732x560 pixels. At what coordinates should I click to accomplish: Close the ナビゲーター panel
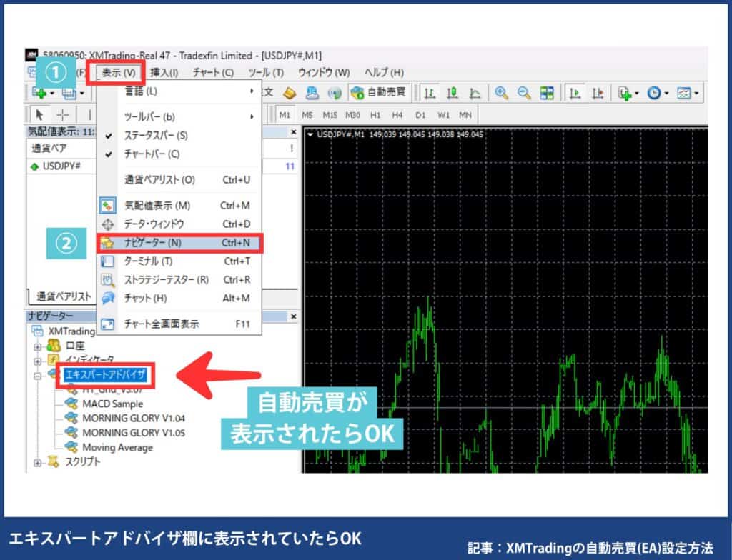point(293,316)
